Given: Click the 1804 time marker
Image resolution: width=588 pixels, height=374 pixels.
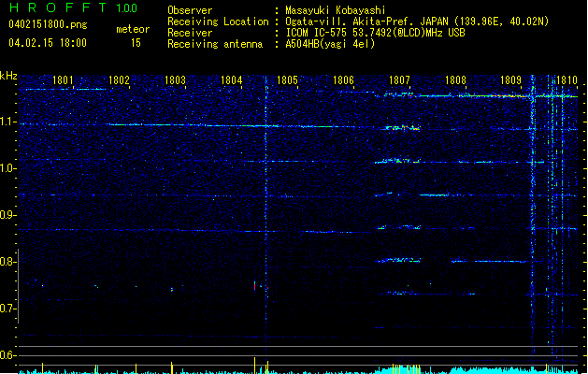Looking at the screenshot, I should pyautogui.click(x=232, y=80).
